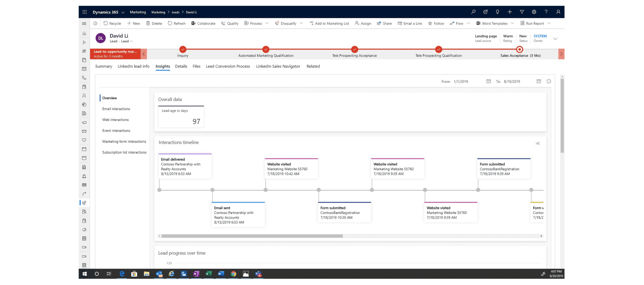Click the Leads breadcrumb link
644x285 pixels.
[175, 12]
